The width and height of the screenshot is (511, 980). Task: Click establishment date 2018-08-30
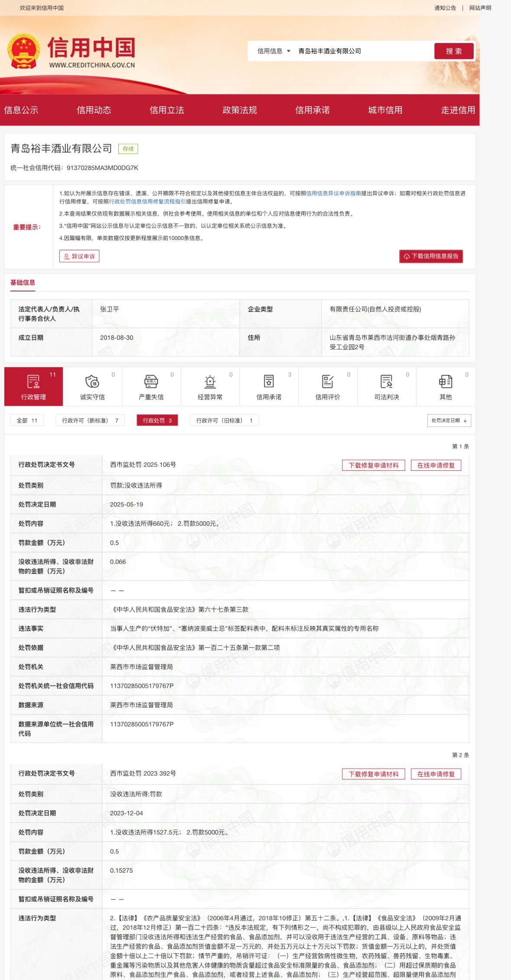pyautogui.click(x=117, y=338)
